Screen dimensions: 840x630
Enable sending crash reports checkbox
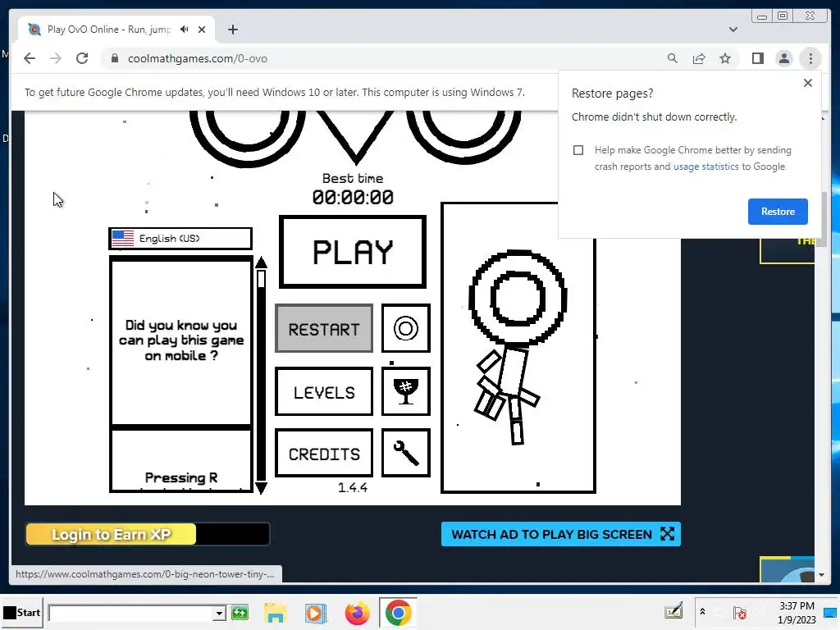point(578,150)
